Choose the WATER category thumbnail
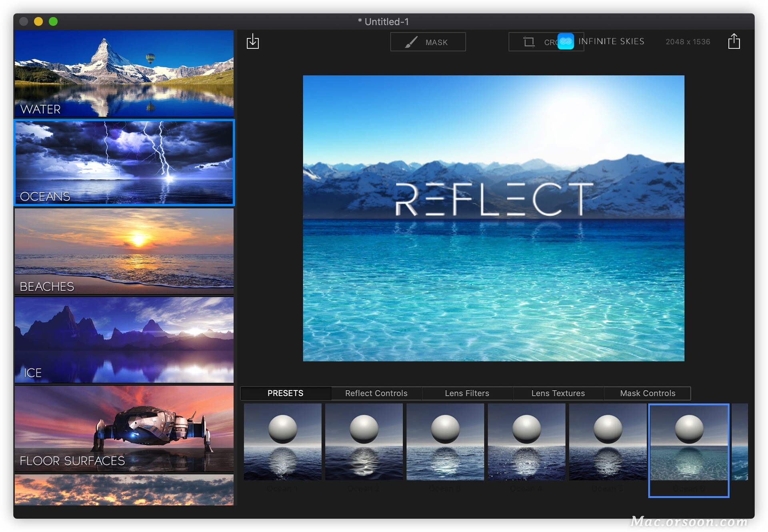 click(x=124, y=74)
